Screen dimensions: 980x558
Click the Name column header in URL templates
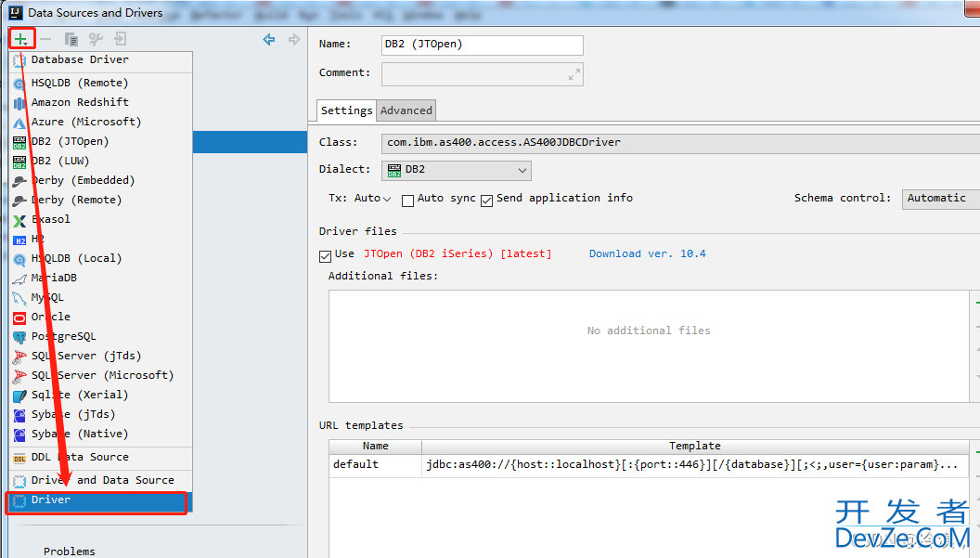pyautogui.click(x=376, y=446)
